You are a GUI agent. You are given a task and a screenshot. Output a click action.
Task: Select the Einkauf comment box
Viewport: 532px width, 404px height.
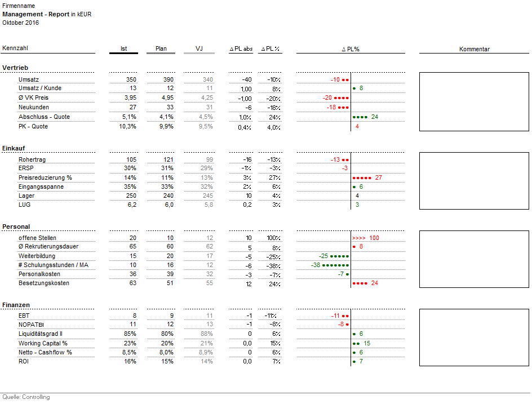[474, 181]
